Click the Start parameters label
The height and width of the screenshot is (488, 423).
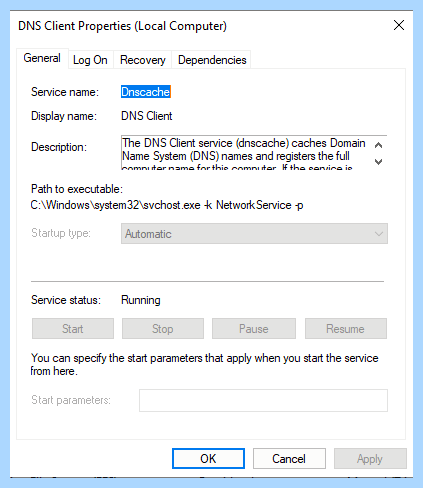[71, 400]
